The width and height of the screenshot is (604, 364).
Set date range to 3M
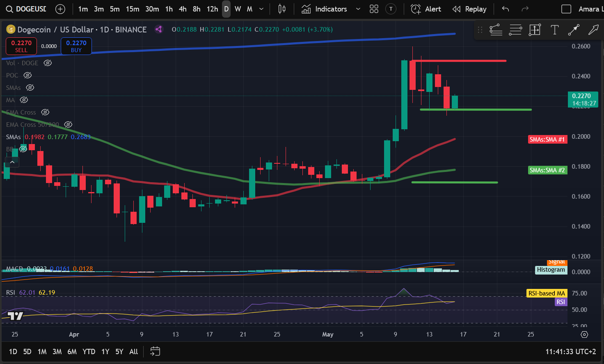point(57,352)
